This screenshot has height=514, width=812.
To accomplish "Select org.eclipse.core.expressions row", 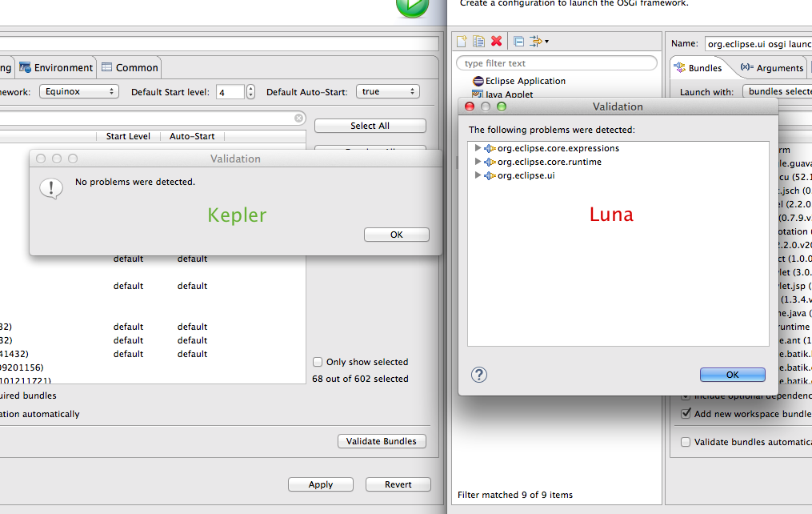I will pos(558,148).
